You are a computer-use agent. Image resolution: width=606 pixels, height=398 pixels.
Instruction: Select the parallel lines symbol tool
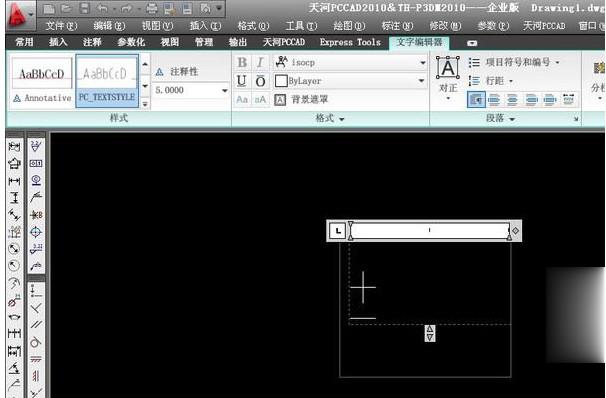(x=36, y=325)
